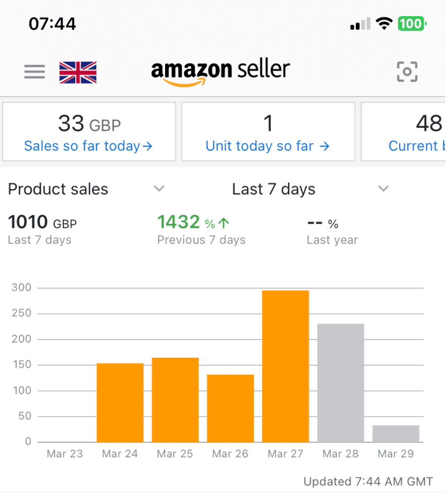The image size is (448, 493).
Task: Tap the UK flag marketplace switcher
Action: tap(78, 72)
